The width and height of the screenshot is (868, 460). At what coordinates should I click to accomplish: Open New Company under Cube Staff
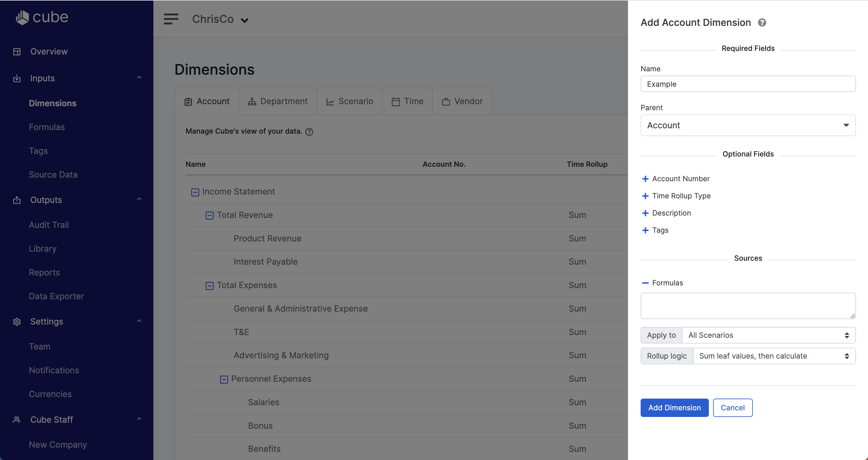(x=58, y=445)
